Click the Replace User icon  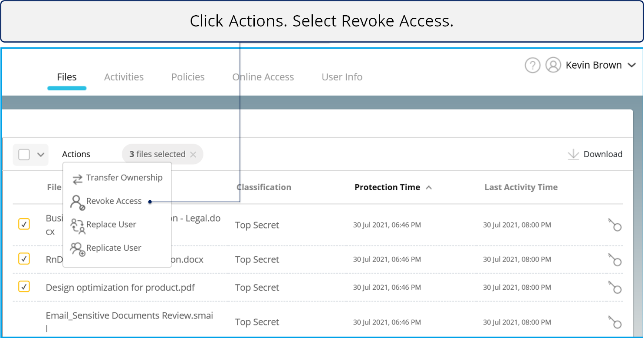[x=78, y=226]
